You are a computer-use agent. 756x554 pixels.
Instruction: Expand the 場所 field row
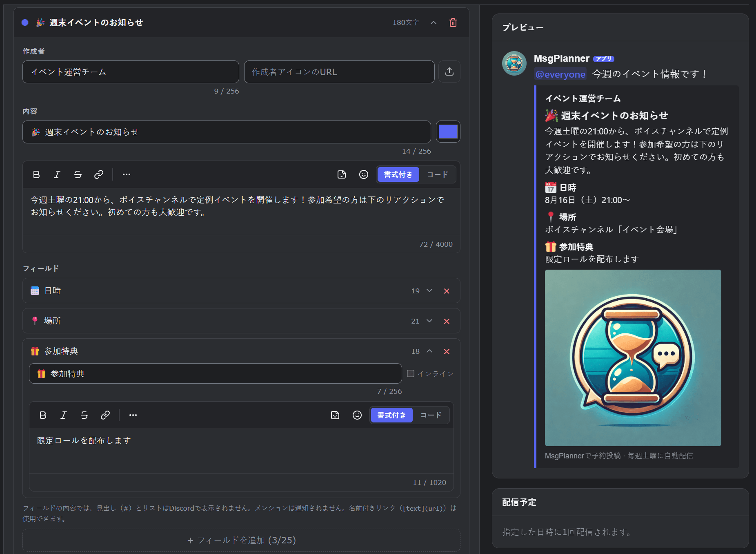(x=429, y=321)
